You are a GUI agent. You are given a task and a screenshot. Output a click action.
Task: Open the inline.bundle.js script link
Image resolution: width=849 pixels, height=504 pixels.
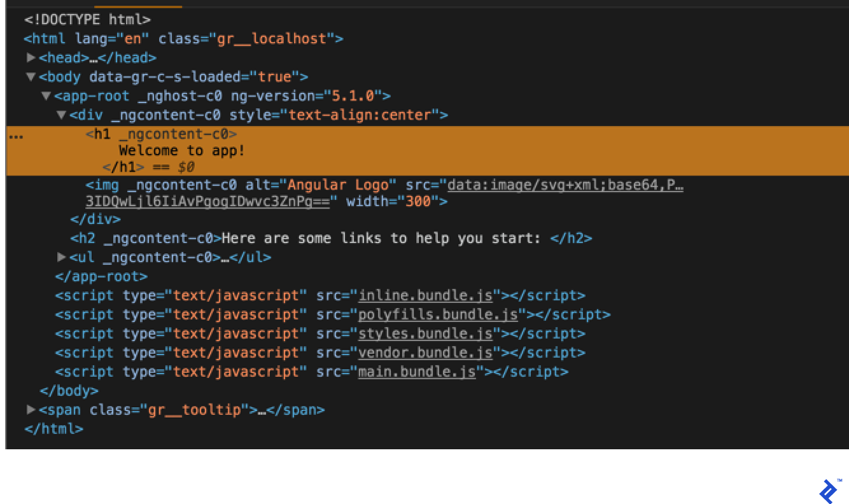pyautogui.click(x=425, y=295)
